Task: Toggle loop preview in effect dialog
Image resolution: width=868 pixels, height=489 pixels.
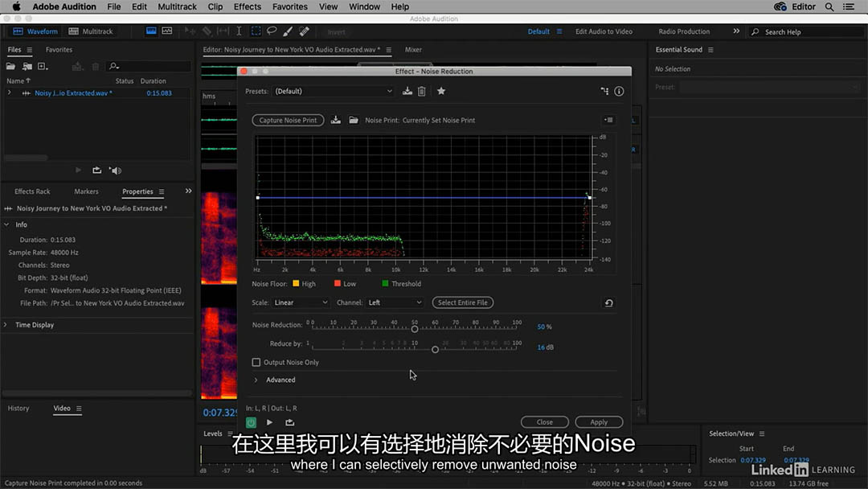Action: [289, 422]
